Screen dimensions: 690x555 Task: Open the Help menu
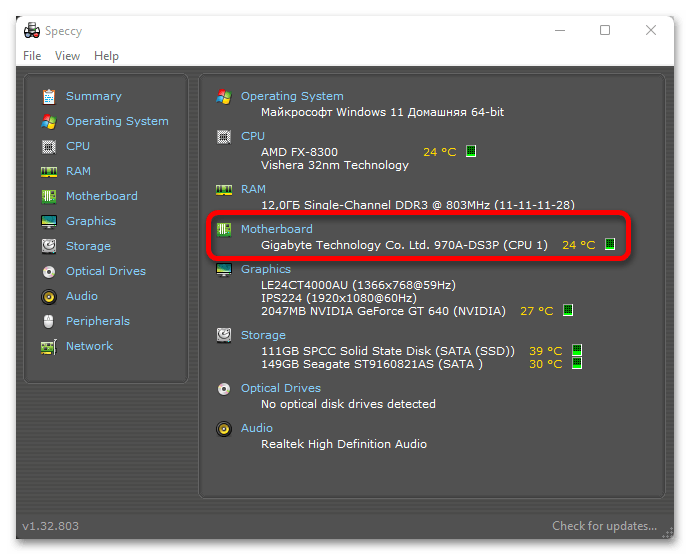tap(106, 56)
